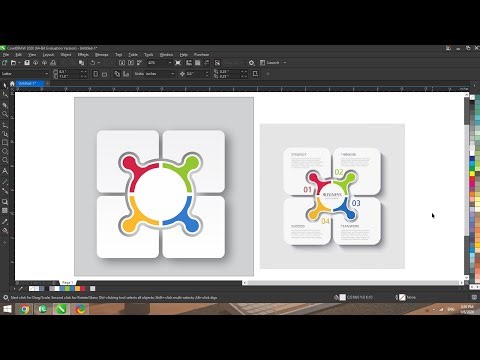The image size is (480, 360).
Task: Click the Save disk icon
Action: click(27, 63)
